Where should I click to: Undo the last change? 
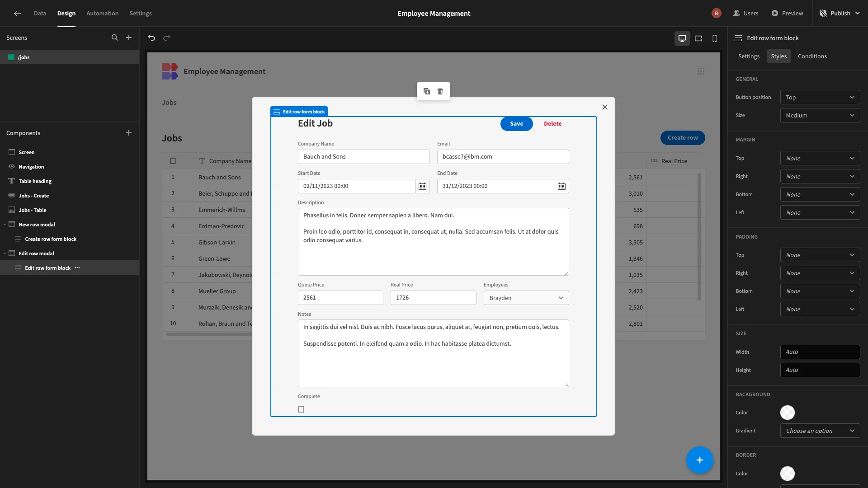(151, 38)
